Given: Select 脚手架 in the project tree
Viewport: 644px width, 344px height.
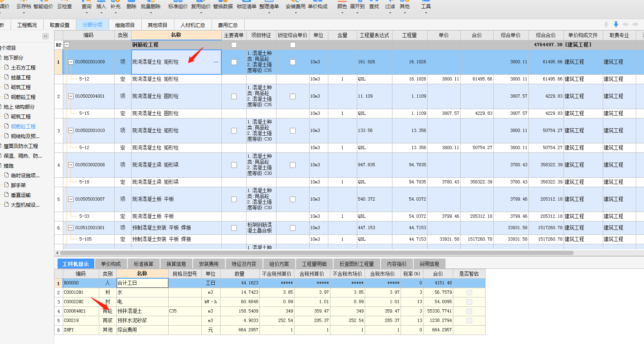Looking at the screenshot, I should click(18, 185).
